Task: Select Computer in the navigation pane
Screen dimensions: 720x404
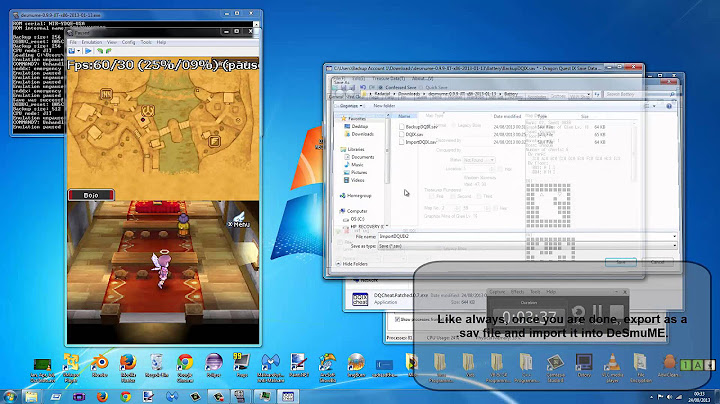Action: [x=354, y=211]
